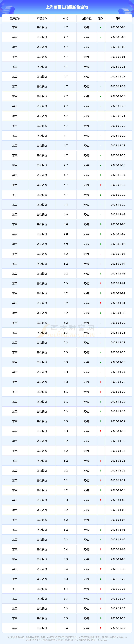Click the 基础银价 cell in the 2023-01-07 row
This screenshot has height=644, width=134.
[42, 520]
